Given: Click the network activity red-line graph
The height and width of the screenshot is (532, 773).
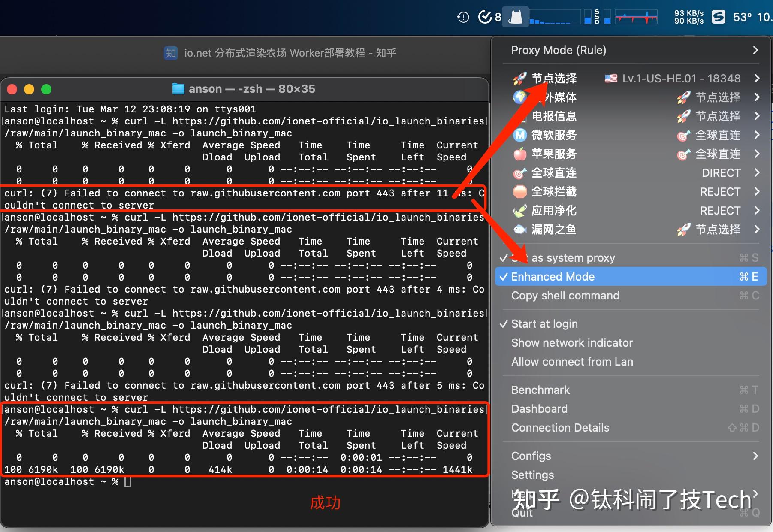Looking at the screenshot, I should pyautogui.click(x=636, y=17).
